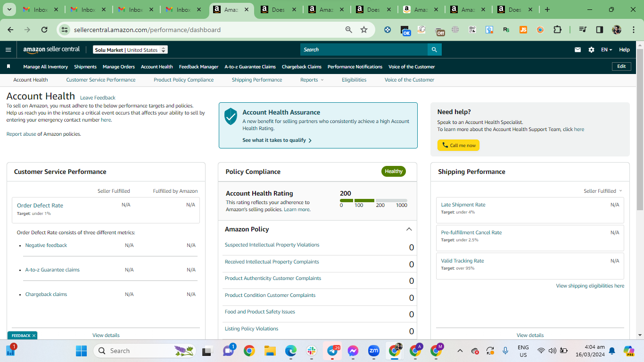This screenshot has width=644, height=362.
Task: Bookmark this page with star icon
Action: (364, 30)
